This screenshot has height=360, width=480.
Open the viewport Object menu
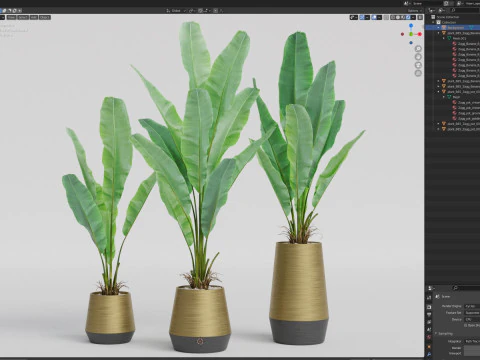[x=45, y=17]
